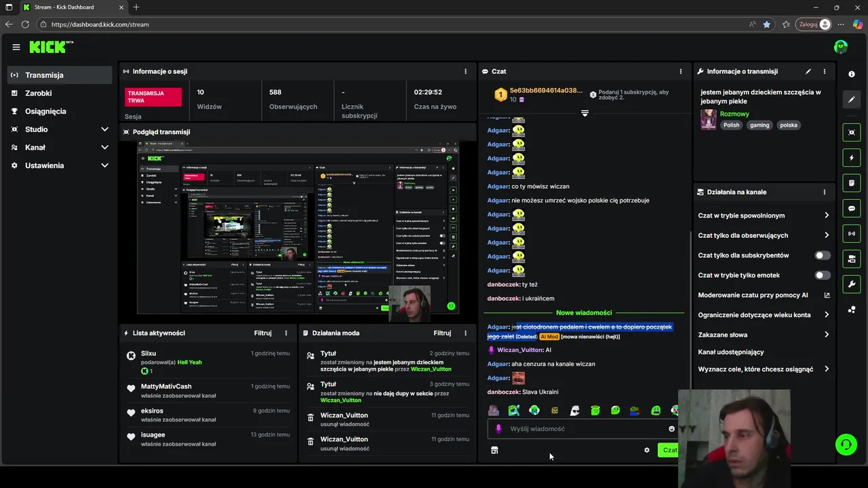Click the Rozmowy category link
Screen dimensions: 868x488
tap(734, 114)
